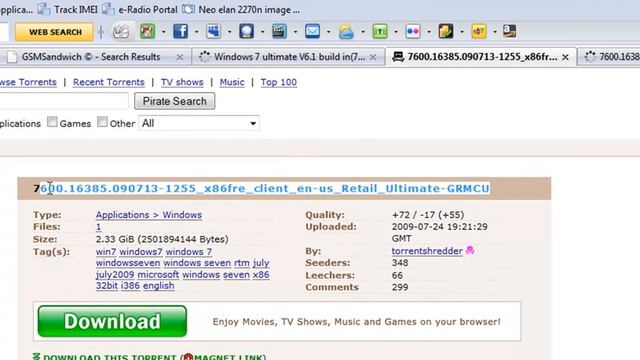
Task: Expand dropdown arrow next to email icon
Action: pyautogui.click(x=329, y=32)
